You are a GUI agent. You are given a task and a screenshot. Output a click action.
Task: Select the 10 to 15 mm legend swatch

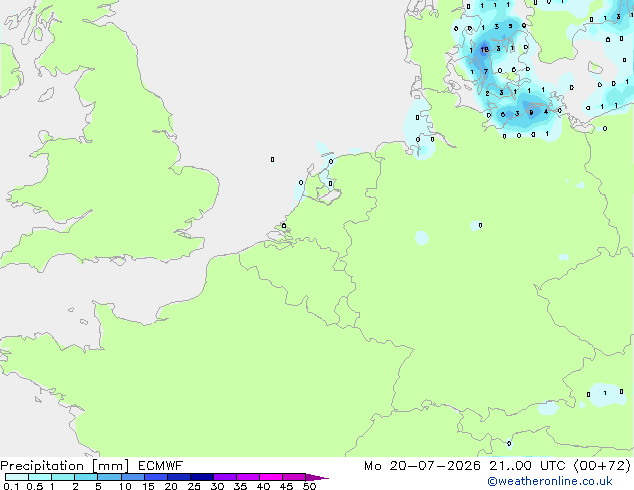133,477
